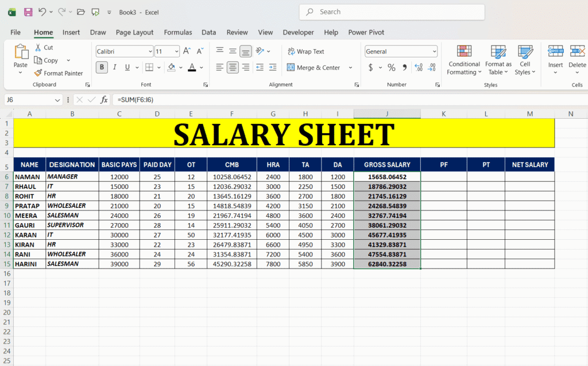588x366 pixels.
Task: Click the Cut scissors icon
Action: (38, 48)
